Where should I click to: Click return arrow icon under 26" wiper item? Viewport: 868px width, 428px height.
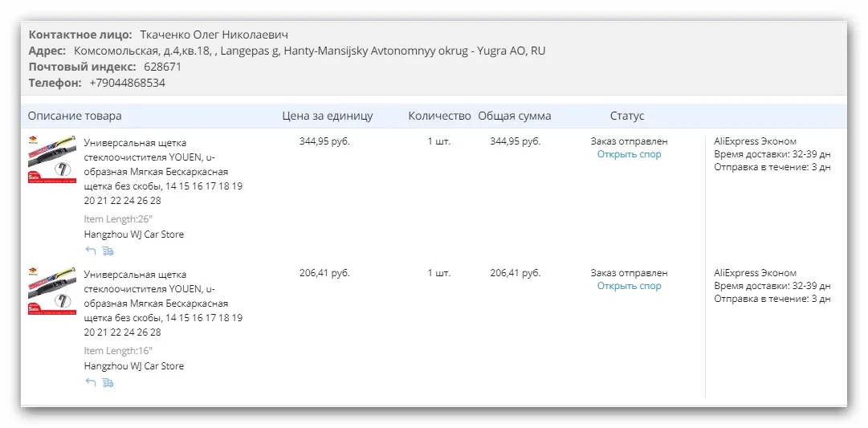point(90,251)
